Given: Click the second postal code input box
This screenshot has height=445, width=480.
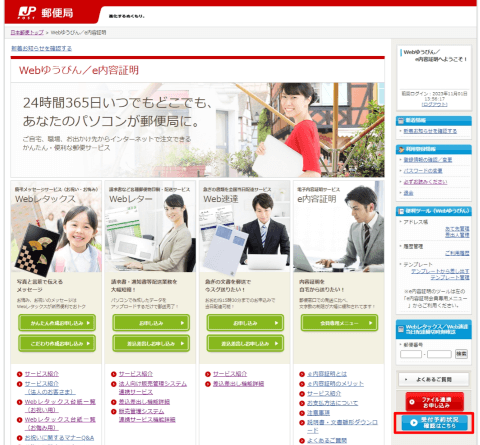Looking at the screenshot, I should click(x=439, y=354).
